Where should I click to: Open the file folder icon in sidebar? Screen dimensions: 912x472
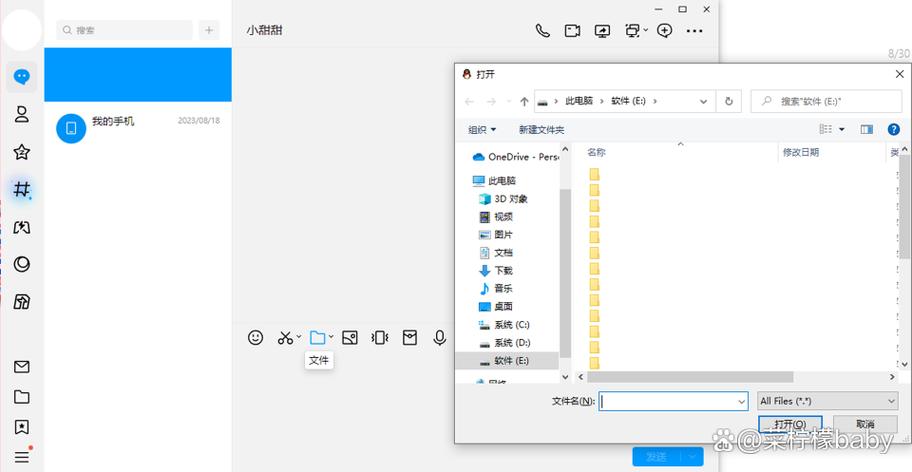pyautogui.click(x=22, y=397)
